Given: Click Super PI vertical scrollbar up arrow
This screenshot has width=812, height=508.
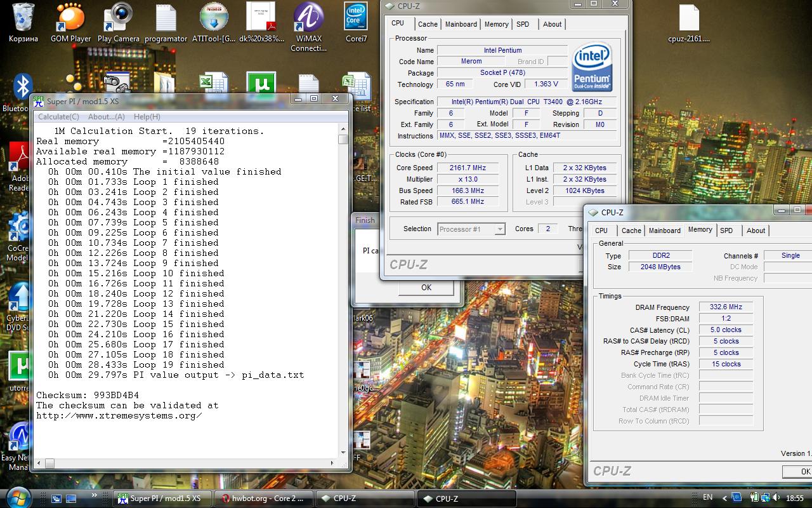Looking at the screenshot, I should 343,129.
